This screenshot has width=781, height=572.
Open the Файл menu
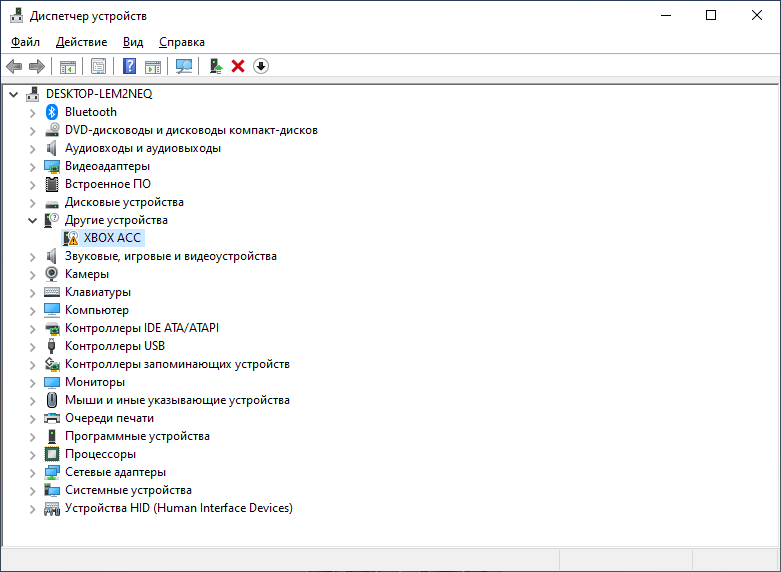pos(25,42)
